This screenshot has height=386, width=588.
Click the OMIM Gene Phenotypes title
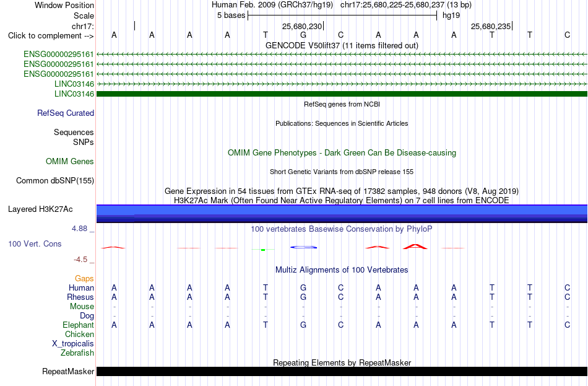click(x=342, y=153)
